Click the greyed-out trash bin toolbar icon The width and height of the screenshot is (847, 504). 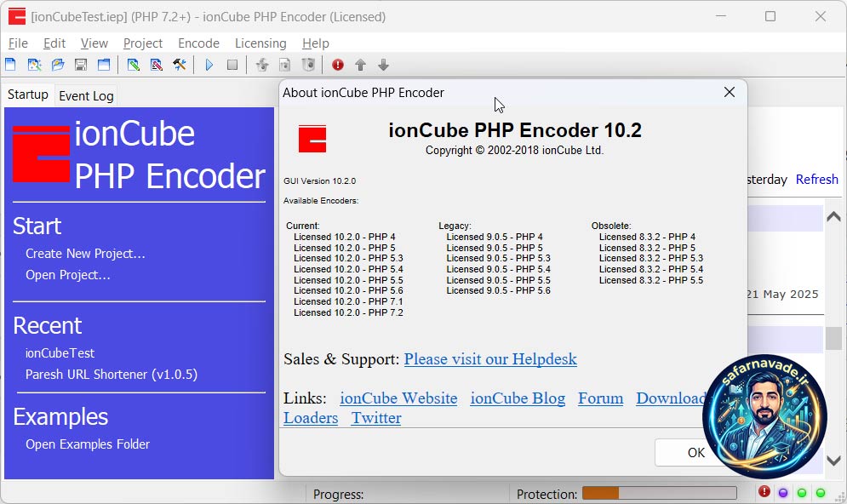pyautogui.click(x=308, y=65)
